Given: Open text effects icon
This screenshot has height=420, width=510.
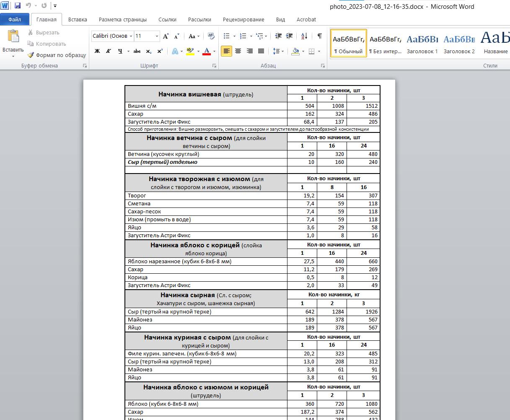Looking at the screenshot, I should click(x=175, y=51).
